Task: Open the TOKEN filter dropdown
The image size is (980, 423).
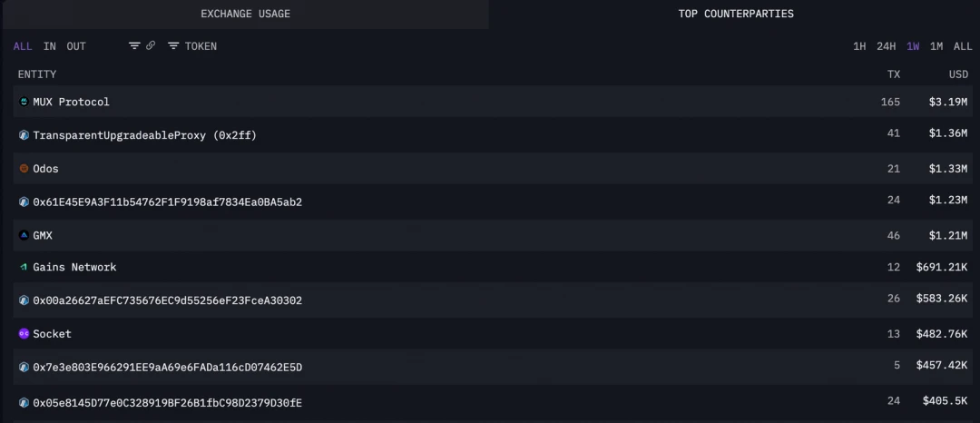Action: pyautogui.click(x=192, y=46)
